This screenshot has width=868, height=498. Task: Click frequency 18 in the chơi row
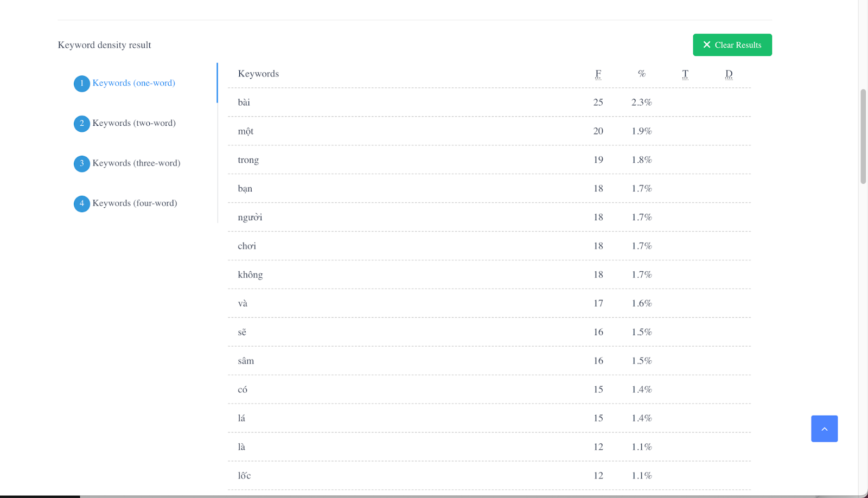pyautogui.click(x=598, y=246)
